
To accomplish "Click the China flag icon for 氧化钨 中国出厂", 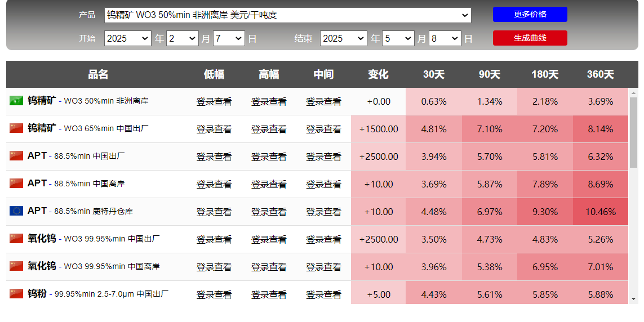I will coord(16,238).
